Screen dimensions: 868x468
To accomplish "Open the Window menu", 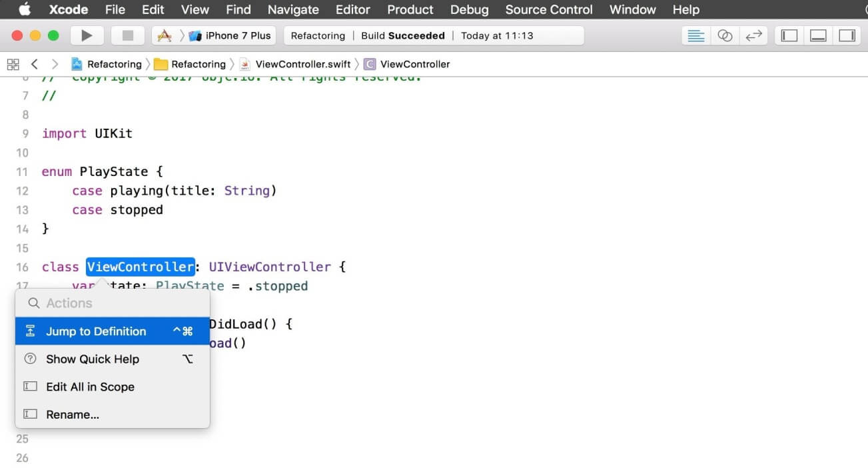I will coord(633,9).
